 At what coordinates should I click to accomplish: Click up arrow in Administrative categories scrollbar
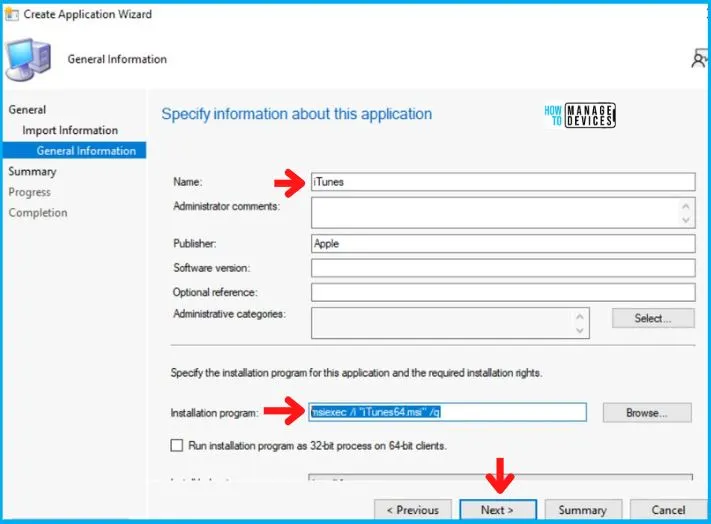click(580, 316)
